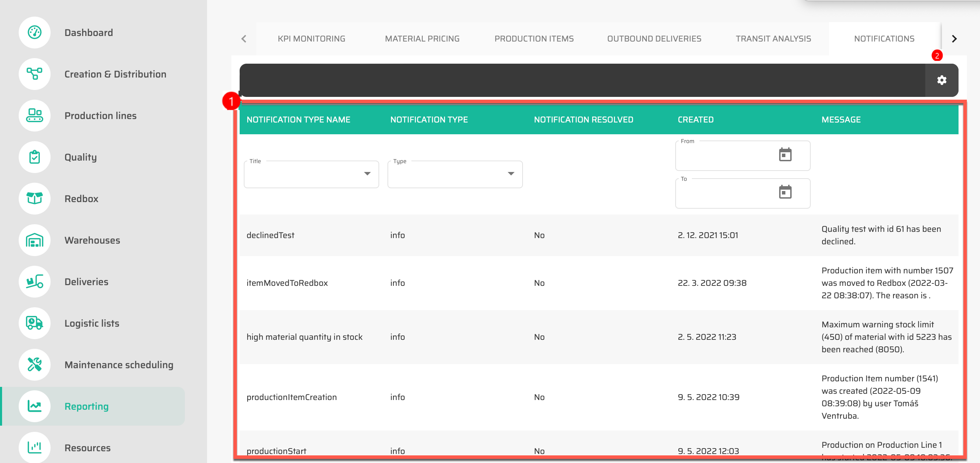The height and width of the screenshot is (463, 980).
Task: Open the Resources menu item
Action: coord(87,447)
